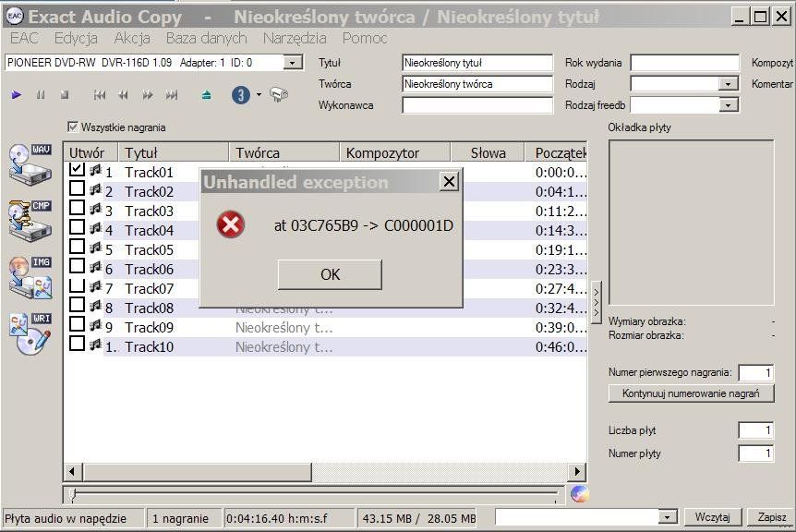
Task: Click the Kompozytor column header
Action: [394, 152]
